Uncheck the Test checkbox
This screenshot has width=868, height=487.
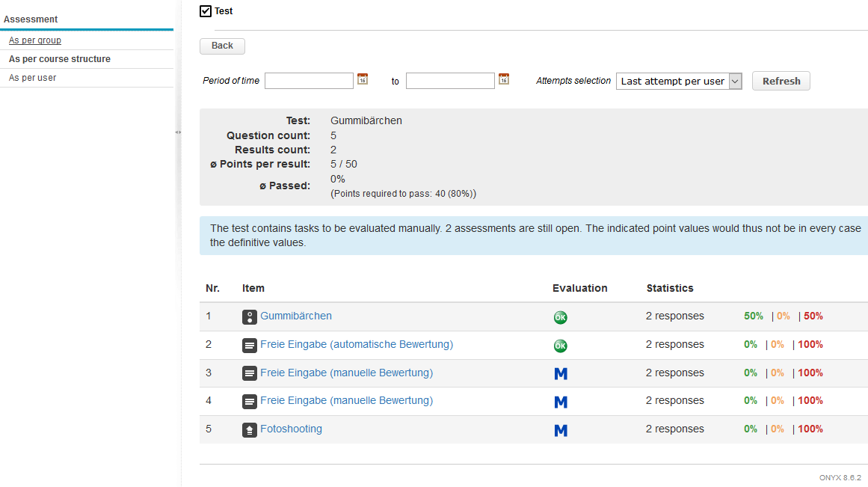click(206, 11)
